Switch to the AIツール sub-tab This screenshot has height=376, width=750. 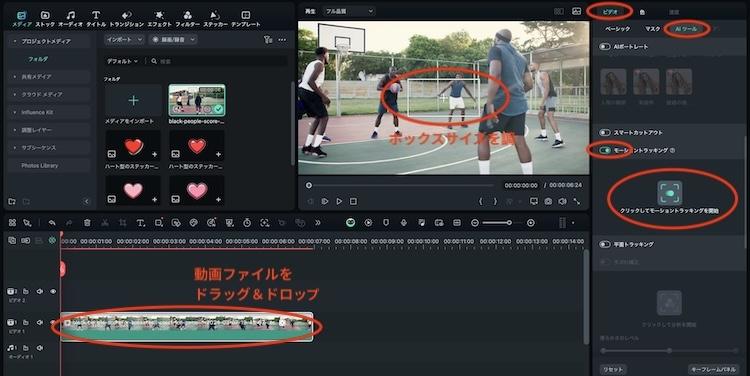686,29
